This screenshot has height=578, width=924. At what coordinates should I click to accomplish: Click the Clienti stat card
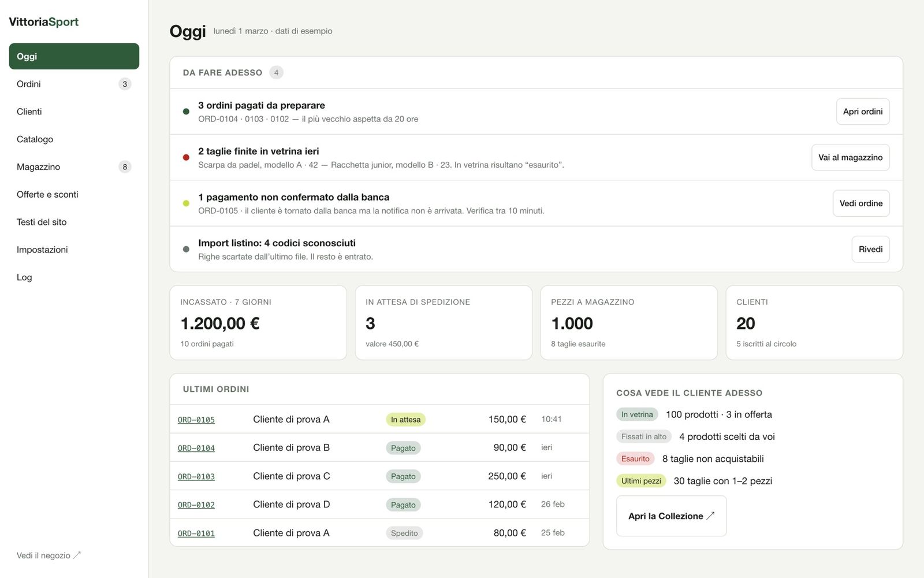pyautogui.click(x=814, y=323)
